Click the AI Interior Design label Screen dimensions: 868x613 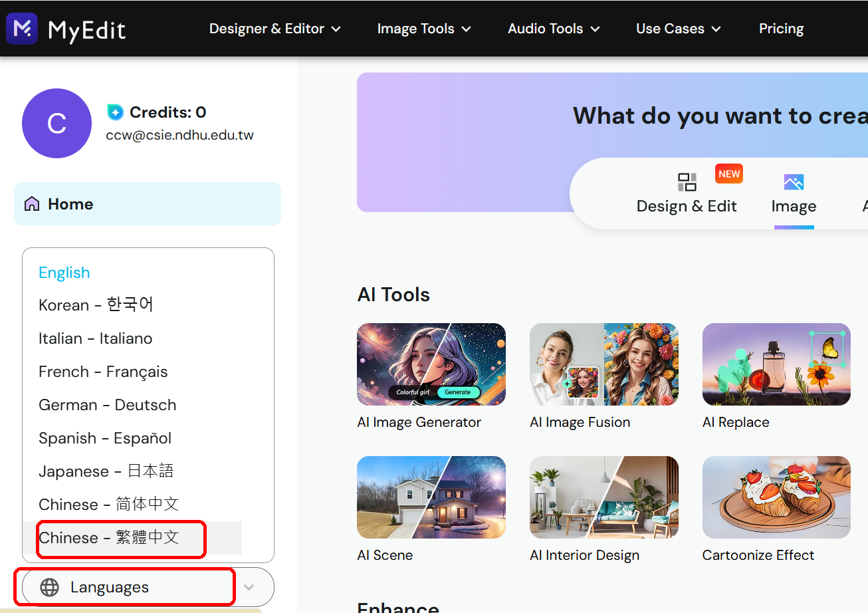point(585,555)
